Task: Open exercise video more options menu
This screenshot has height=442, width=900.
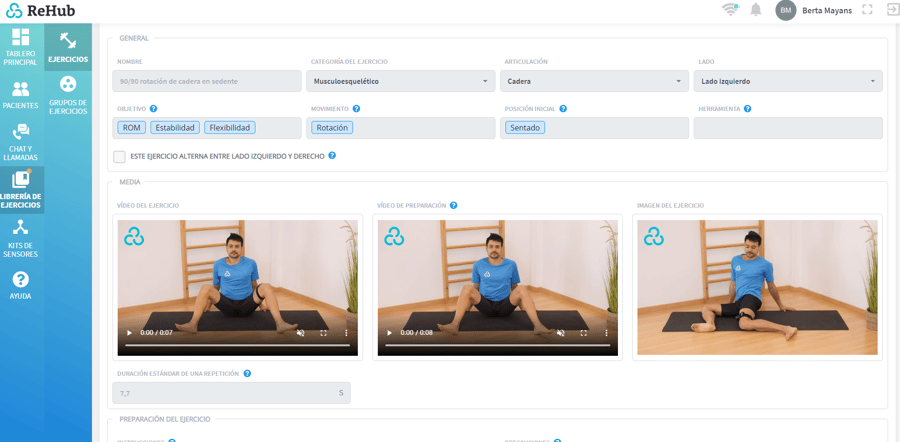Action: pyautogui.click(x=346, y=333)
